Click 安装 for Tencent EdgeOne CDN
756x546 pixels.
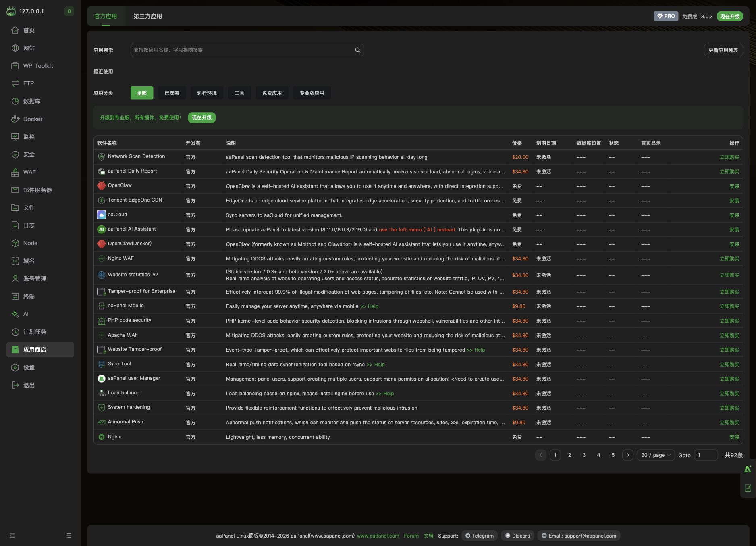[734, 201]
